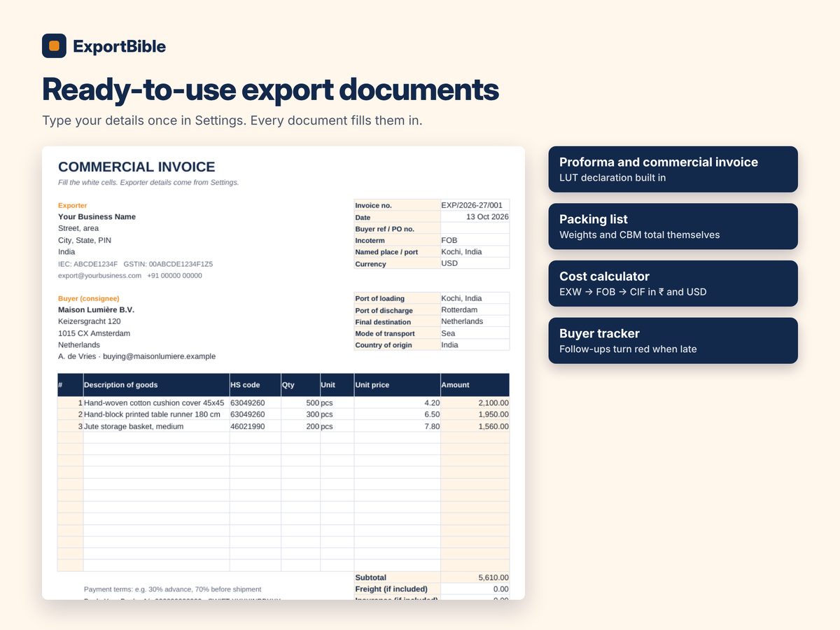The height and width of the screenshot is (630, 840).
Task: Click the invoice document preview thumbnail
Action: point(283,373)
